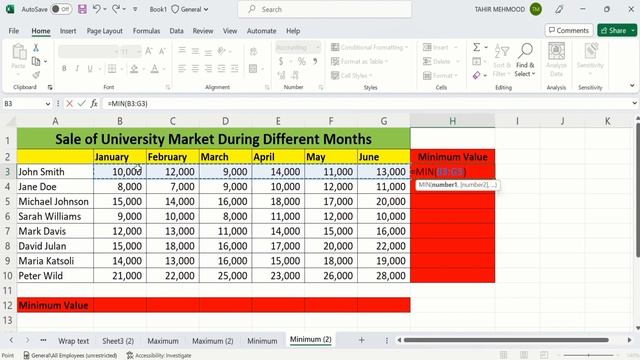
Task: Click the Cut scissors icon
Action: point(36,48)
